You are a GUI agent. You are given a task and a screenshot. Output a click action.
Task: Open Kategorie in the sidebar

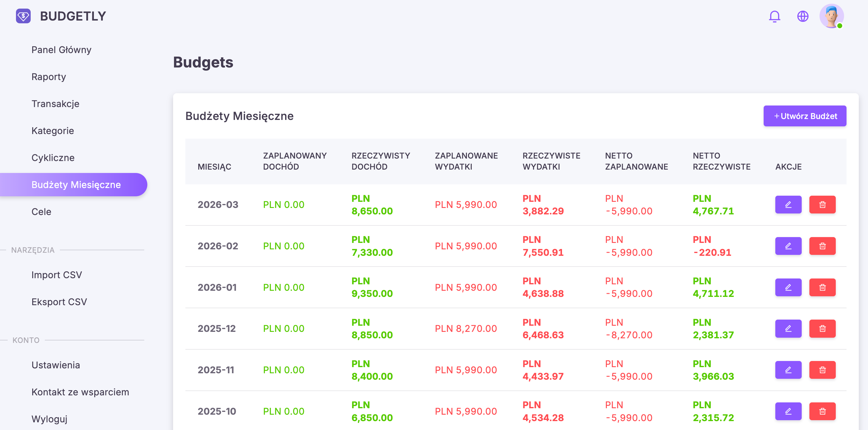coord(52,131)
